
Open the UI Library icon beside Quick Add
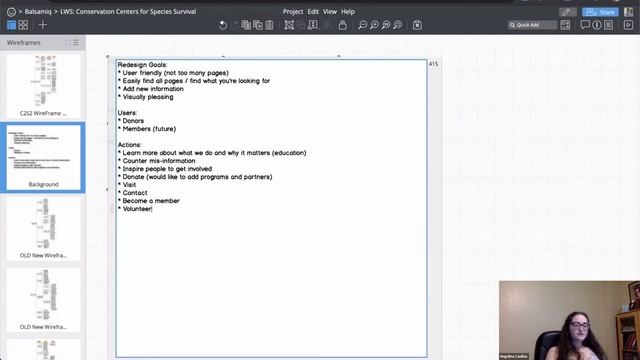[x=565, y=25]
